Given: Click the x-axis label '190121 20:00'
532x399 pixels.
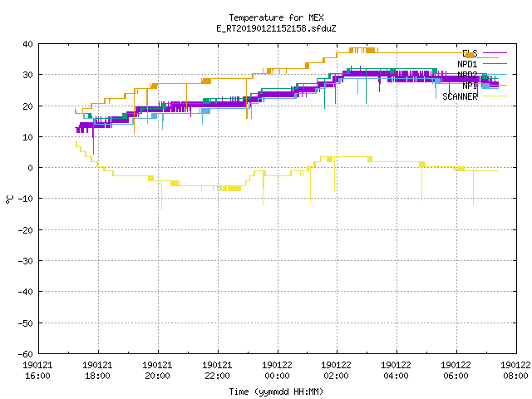Looking at the screenshot, I should (x=157, y=371).
